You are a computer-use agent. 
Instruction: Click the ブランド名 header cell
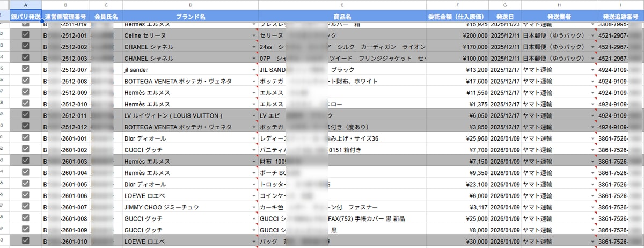click(190, 17)
